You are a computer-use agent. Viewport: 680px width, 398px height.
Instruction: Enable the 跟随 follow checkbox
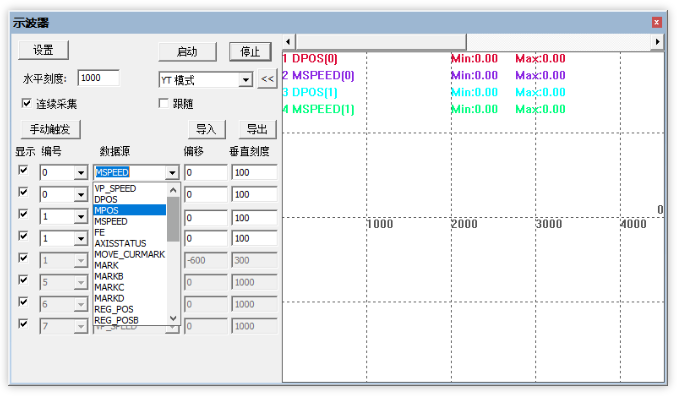click(x=163, y=103)
